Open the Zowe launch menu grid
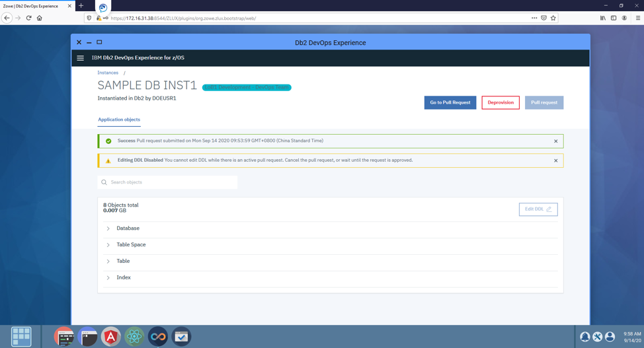The height and width of the screenshot is (348, 644). 21,337
